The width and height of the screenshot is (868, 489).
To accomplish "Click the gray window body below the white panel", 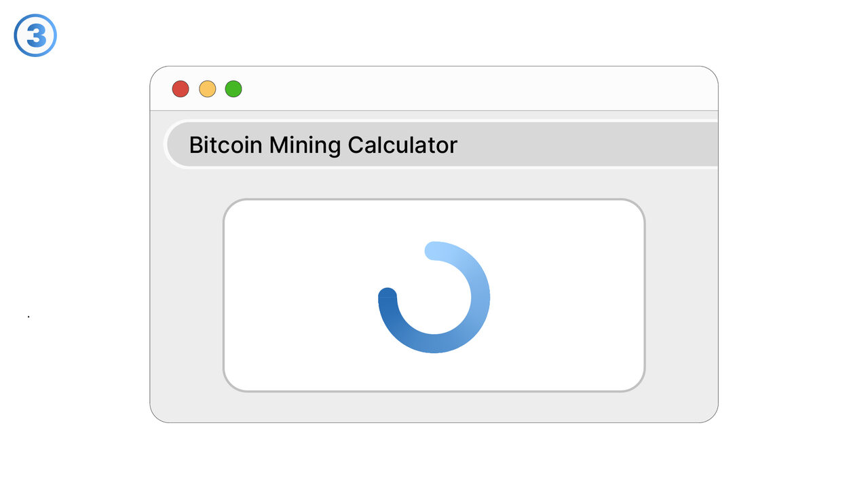I will tap(434, 406).
